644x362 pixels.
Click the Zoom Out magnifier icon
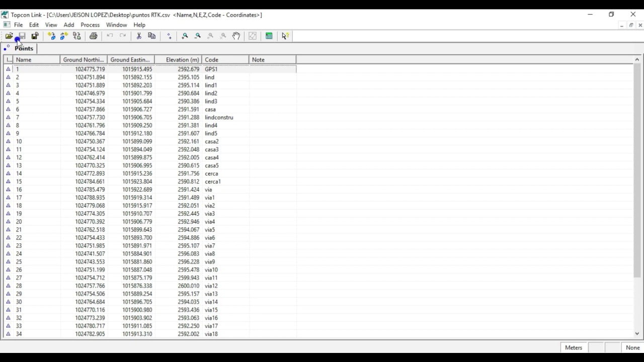point(197,36)
